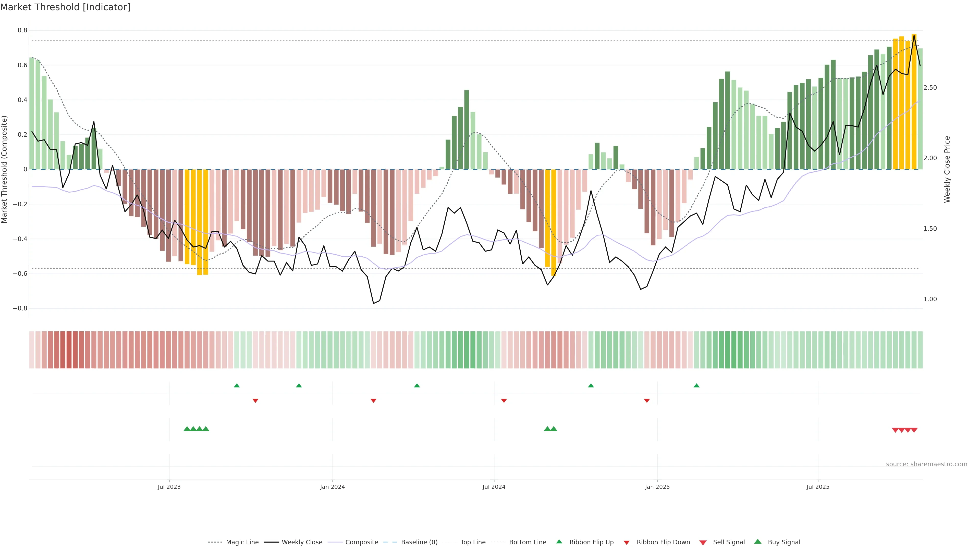The height and width of the screenshot is (551, 980).
Task: Click the Ribbon Flip Down legend triangle icon
Action: [x=627, y=543]
